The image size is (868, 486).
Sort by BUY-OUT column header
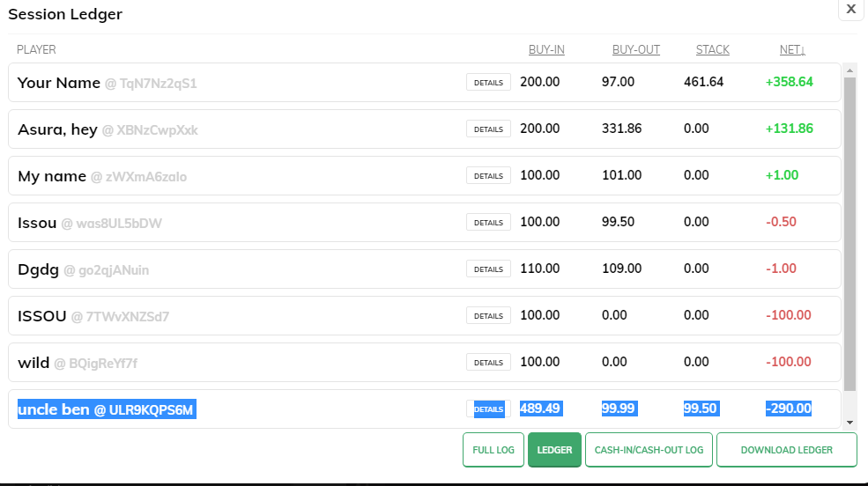pyautogui.click(x=635, y=50)
